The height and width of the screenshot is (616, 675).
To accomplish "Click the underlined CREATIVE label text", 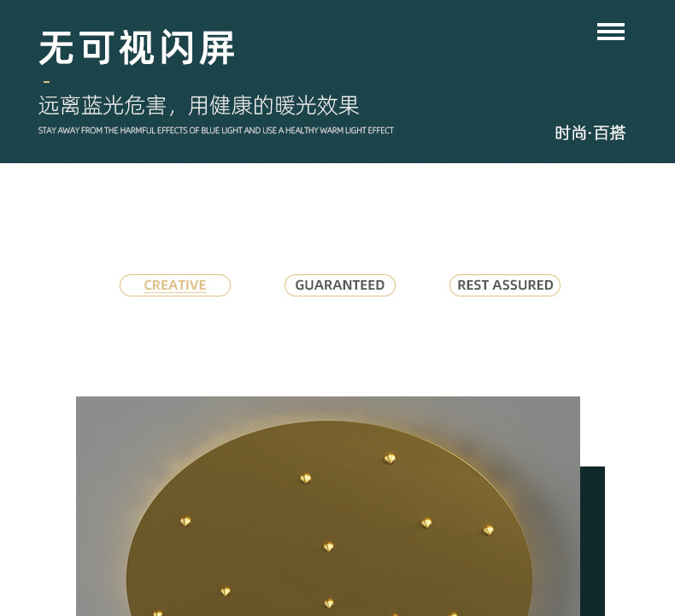I will click(175, 285).
